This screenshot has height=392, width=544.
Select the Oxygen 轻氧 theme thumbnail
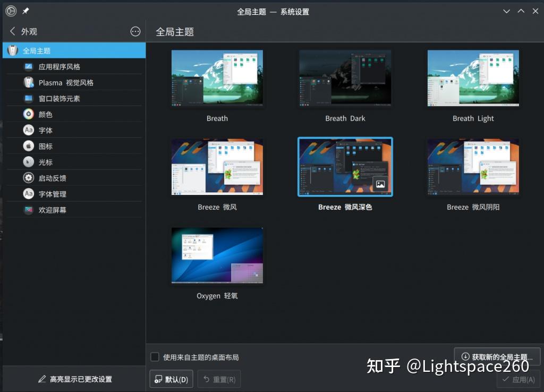tap(217, 255)
